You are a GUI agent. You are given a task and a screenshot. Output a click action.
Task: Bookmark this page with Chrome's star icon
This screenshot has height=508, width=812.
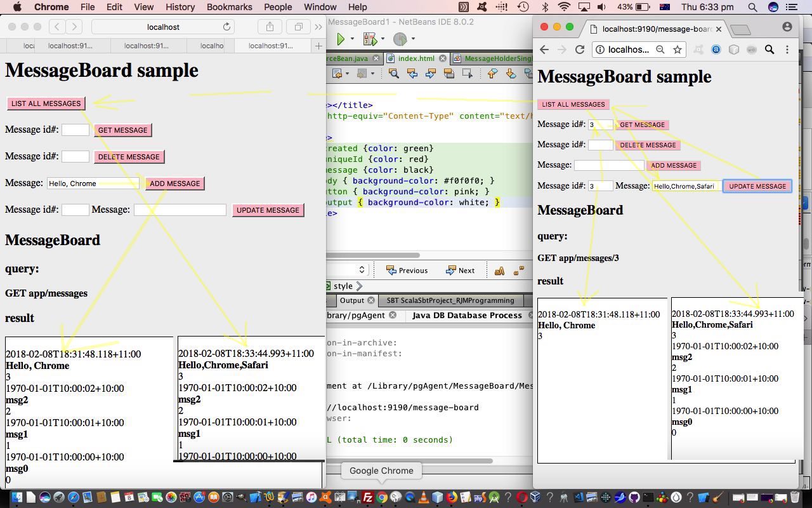coord(677,50)
